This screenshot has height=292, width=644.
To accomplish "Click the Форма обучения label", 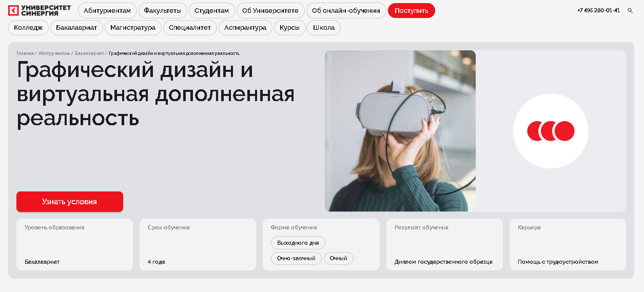I will point(294,227).
